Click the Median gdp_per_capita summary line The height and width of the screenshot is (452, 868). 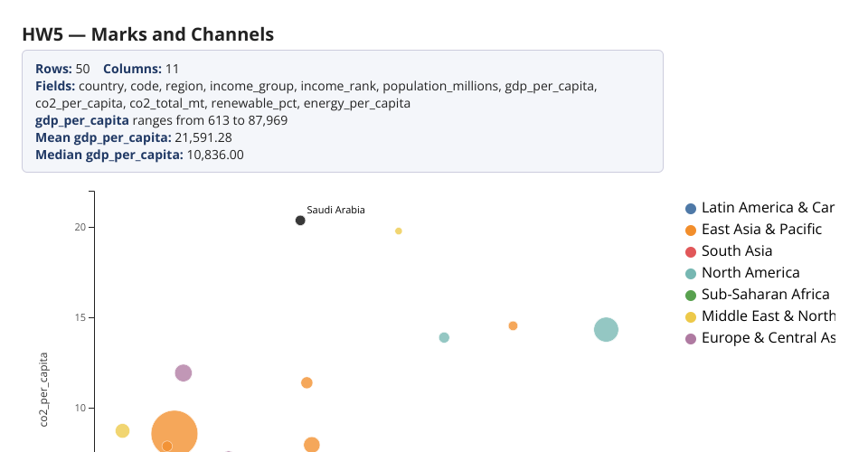tap(139, 155)
